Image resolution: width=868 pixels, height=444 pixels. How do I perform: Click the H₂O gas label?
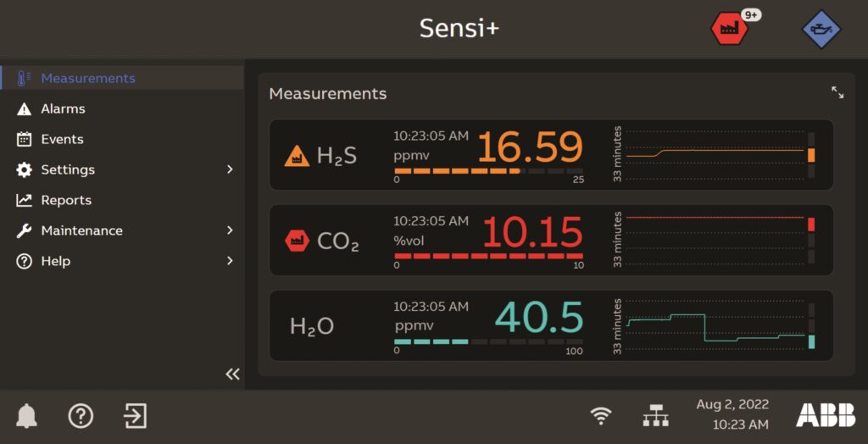[312, 326]
